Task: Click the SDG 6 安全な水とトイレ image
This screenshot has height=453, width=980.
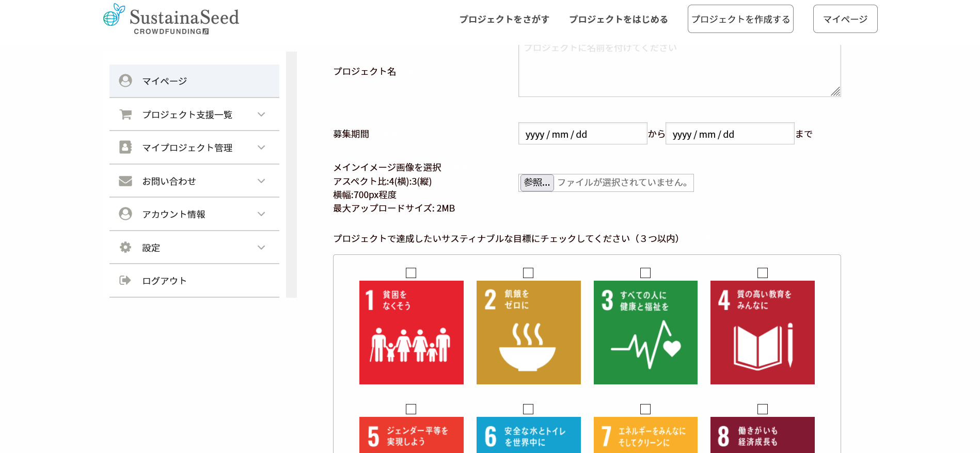Action: click(529, 435)
